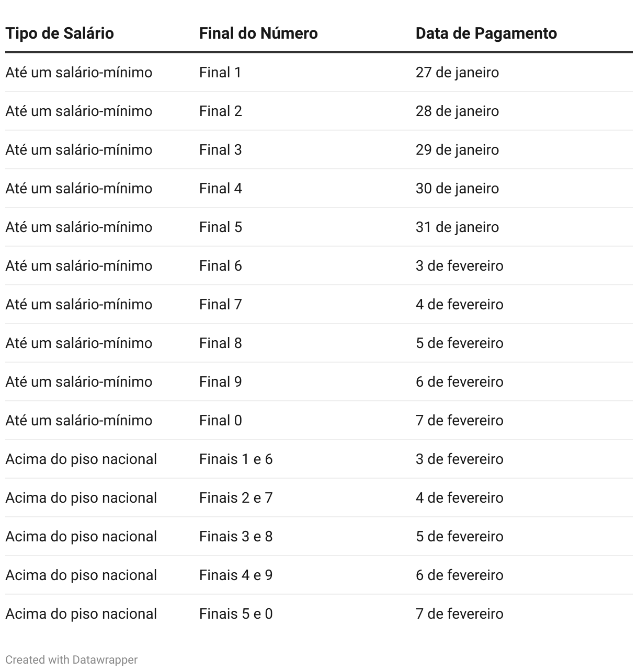Open the "Created with Datawrapper" link
The image size is (638, 672).
(72, 660)
